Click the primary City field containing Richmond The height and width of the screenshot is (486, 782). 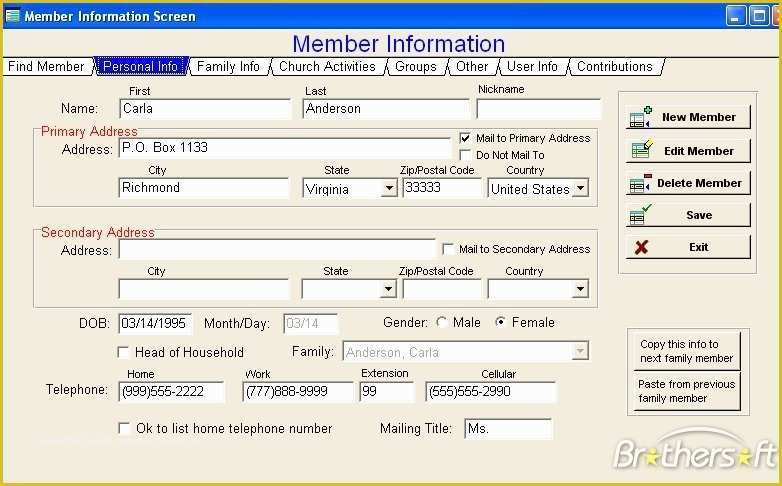(x=203, y=188)
